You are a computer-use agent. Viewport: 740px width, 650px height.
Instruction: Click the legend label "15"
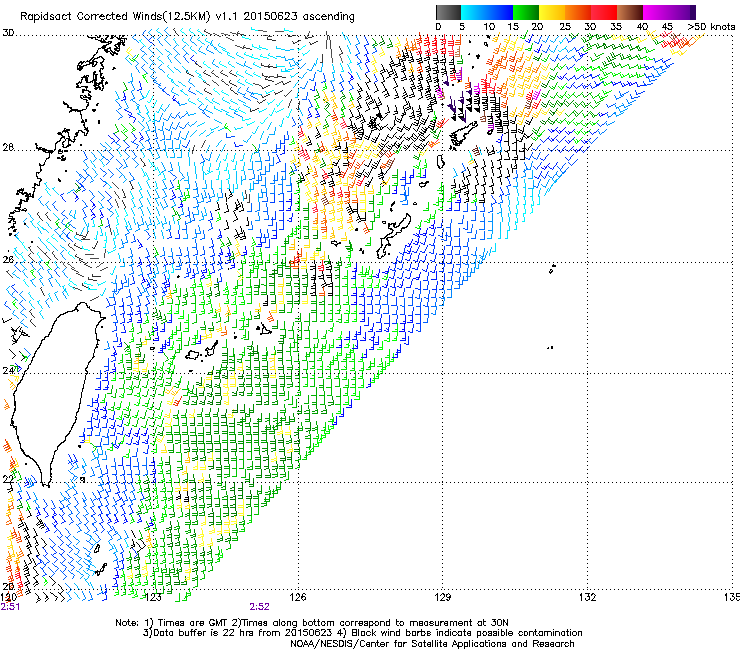click(x=513, y=26)
